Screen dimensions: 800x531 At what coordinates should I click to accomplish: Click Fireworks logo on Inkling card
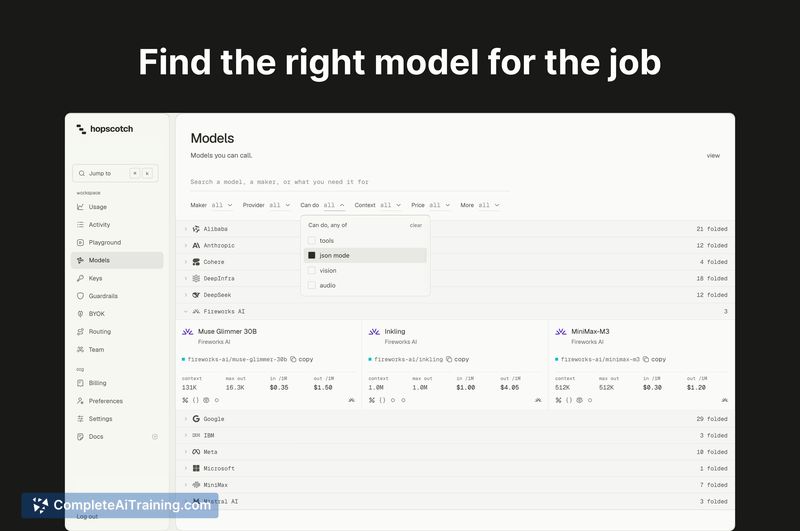pyautogui.click(x=374, y=332)
